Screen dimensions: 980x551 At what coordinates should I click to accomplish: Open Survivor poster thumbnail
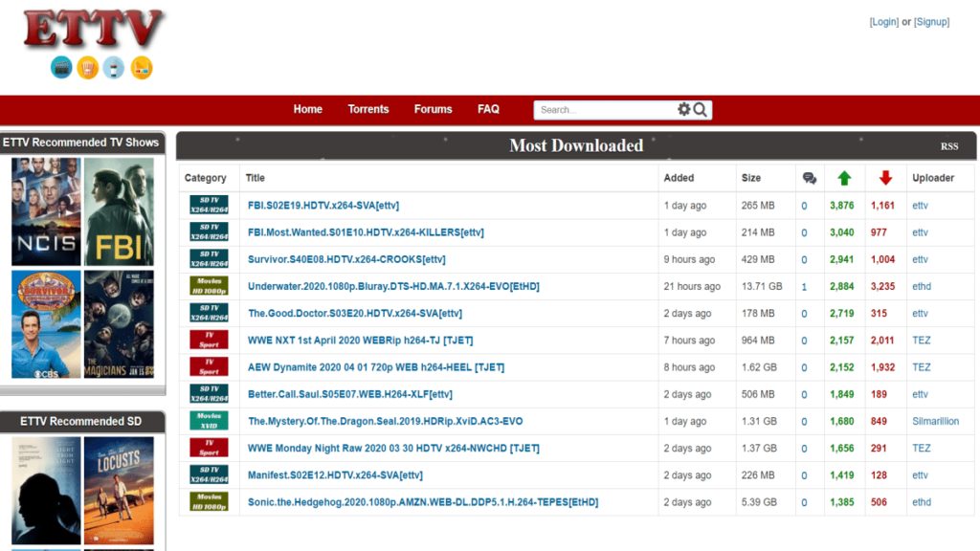pyautogui.click(x=46, y=324)
